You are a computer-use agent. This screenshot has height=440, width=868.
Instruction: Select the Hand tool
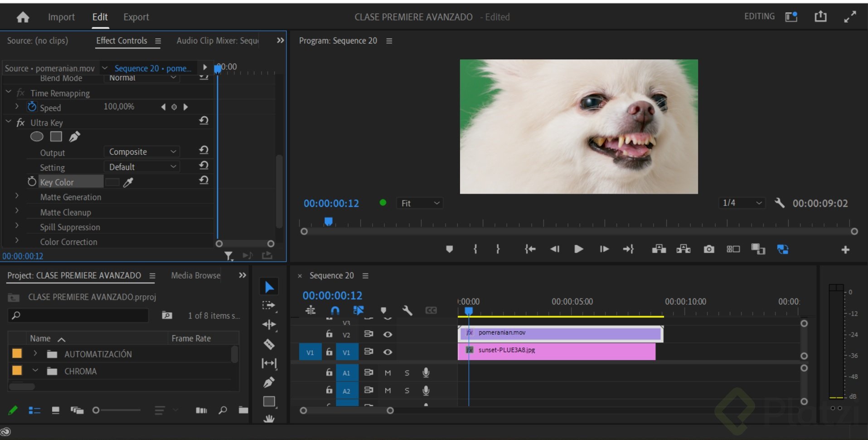(269, 418)
